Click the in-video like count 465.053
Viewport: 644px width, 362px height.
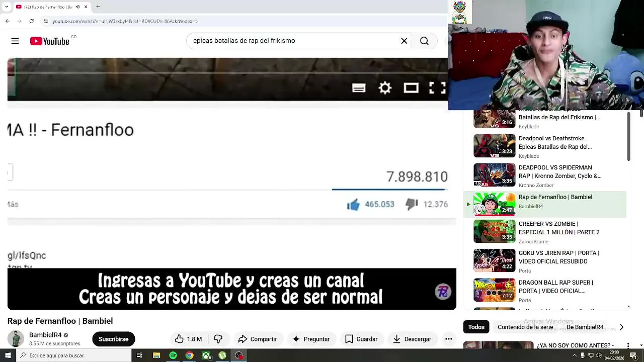pos(379,204)
